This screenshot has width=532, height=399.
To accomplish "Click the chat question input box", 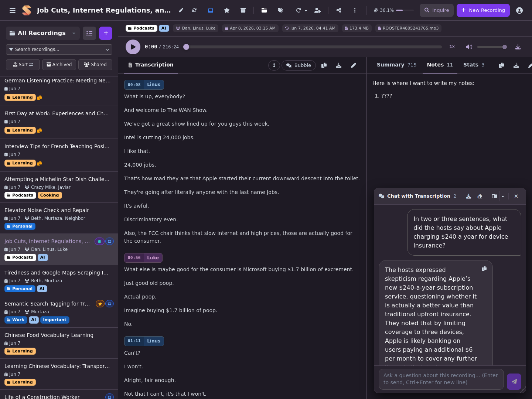I will (x=441, y=379).
